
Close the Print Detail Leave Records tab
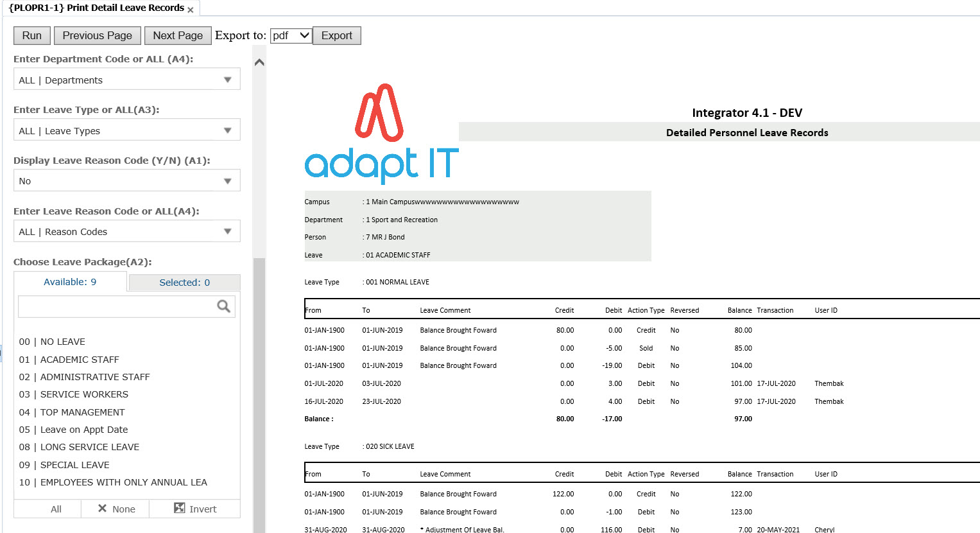pyautogui.click(x=191, y=10)
